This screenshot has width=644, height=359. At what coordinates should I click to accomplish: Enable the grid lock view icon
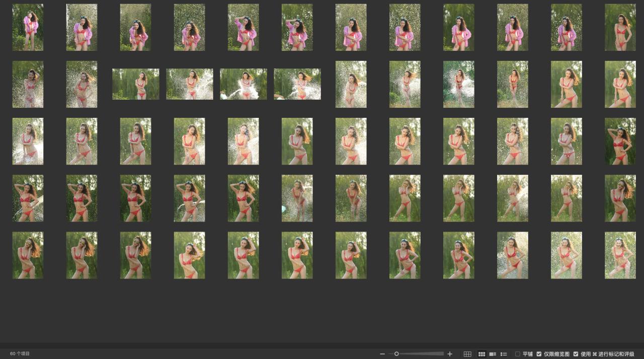[467, 354]
